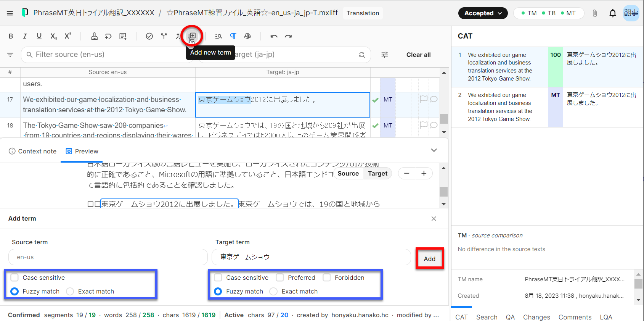This screenshot has width=644, height=321.
Task: Select Exact match for source term
Action: coord(70,291)
